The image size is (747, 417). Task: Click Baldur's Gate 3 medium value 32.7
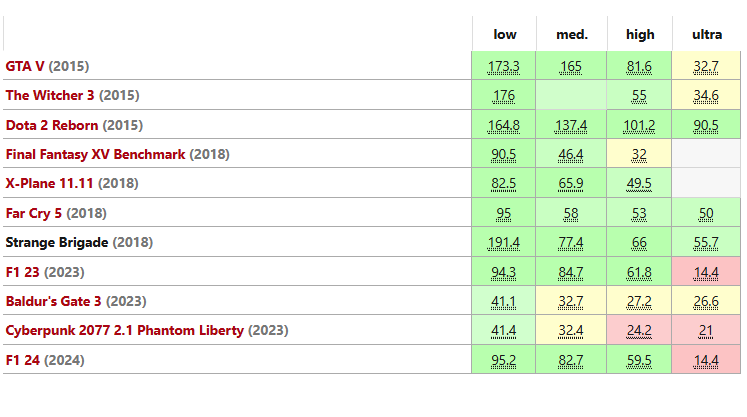coord(571,302)
